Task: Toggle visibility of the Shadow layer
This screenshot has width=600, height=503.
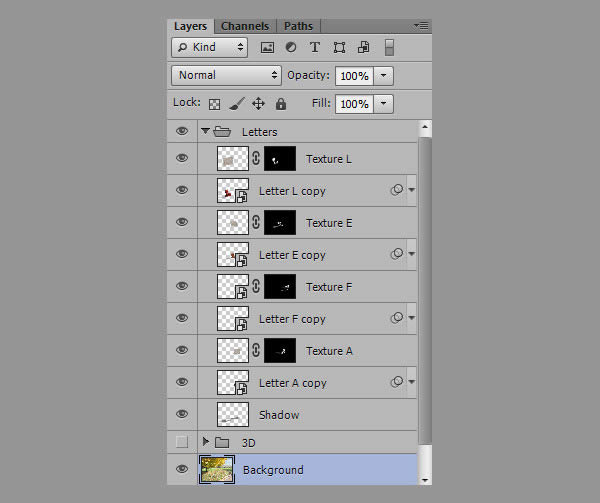Action: (x=181, y=414)
